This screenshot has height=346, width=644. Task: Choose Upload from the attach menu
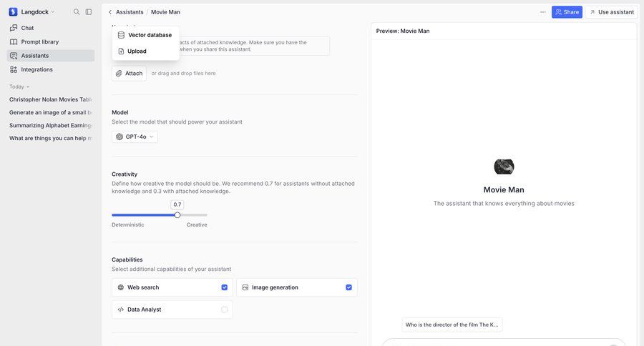click(137, 51)
